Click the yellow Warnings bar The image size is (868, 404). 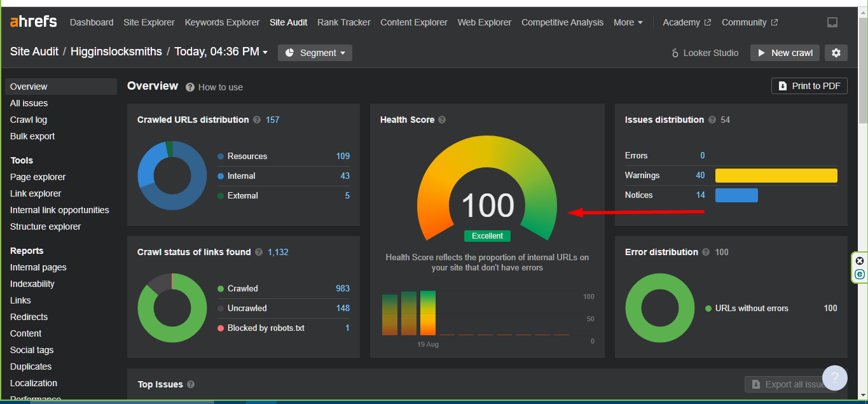776,176
